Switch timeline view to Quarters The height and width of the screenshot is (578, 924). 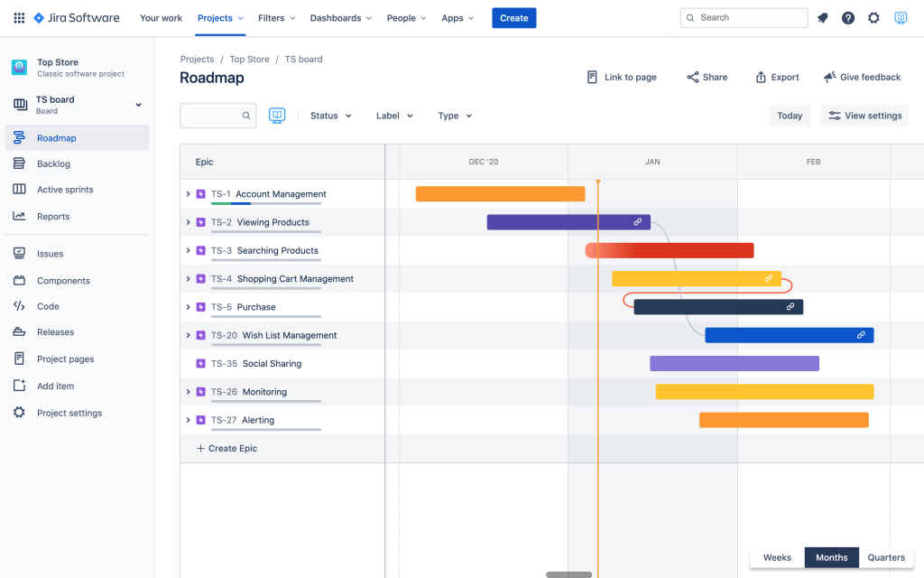(x=886, y=557)
